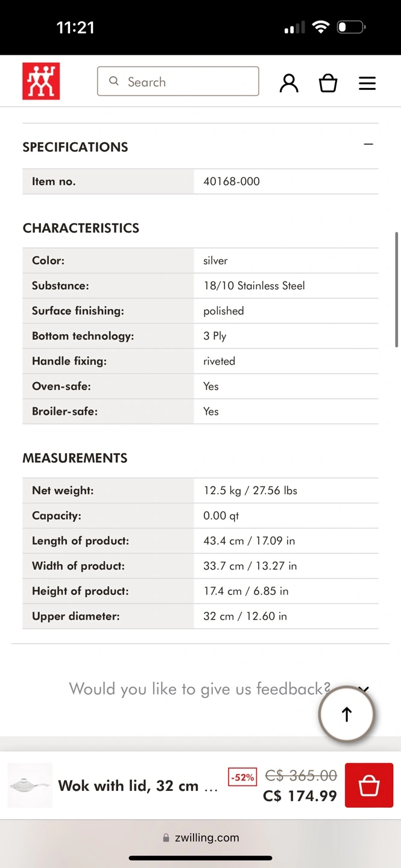401x868 pixels.
Task: Tap the scroll-to-top arrow button
Action: pyautogui.click(x=346, y=714)
